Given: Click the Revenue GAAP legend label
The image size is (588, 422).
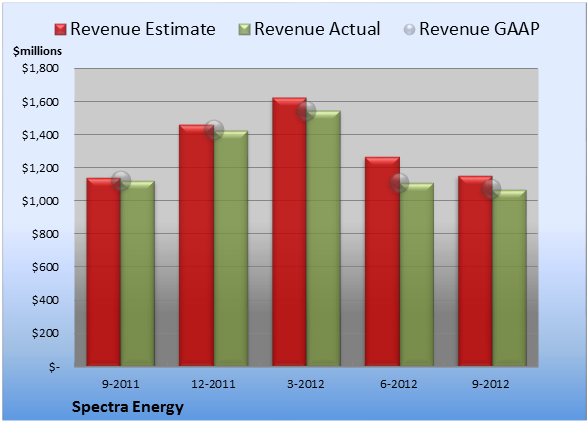Looking at the screenshot, I should pyautogui.click(x=479, y=29).
